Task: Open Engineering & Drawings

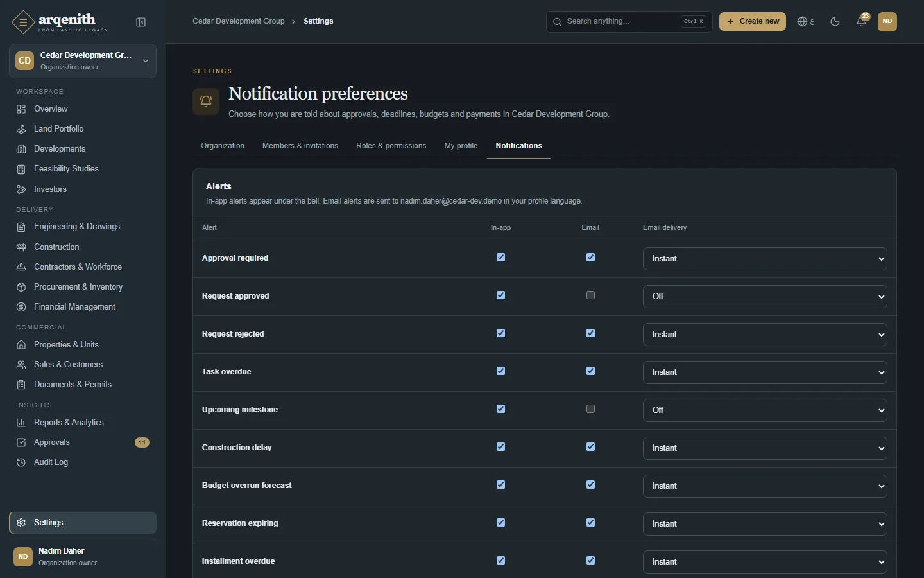Action: 83,227
